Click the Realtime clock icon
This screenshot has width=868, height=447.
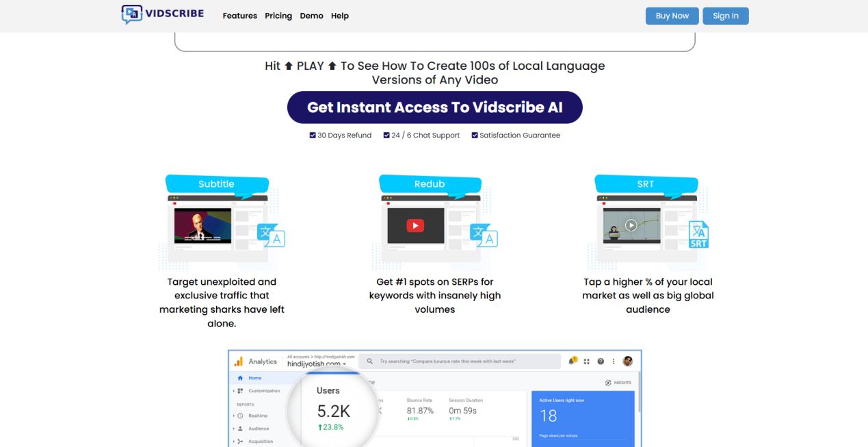tap(240, 416)
